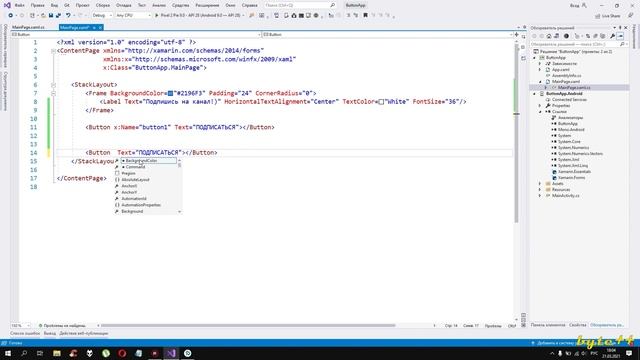Expand the Зависимости node
Screen dimensions: 640x360
(540, 64)
